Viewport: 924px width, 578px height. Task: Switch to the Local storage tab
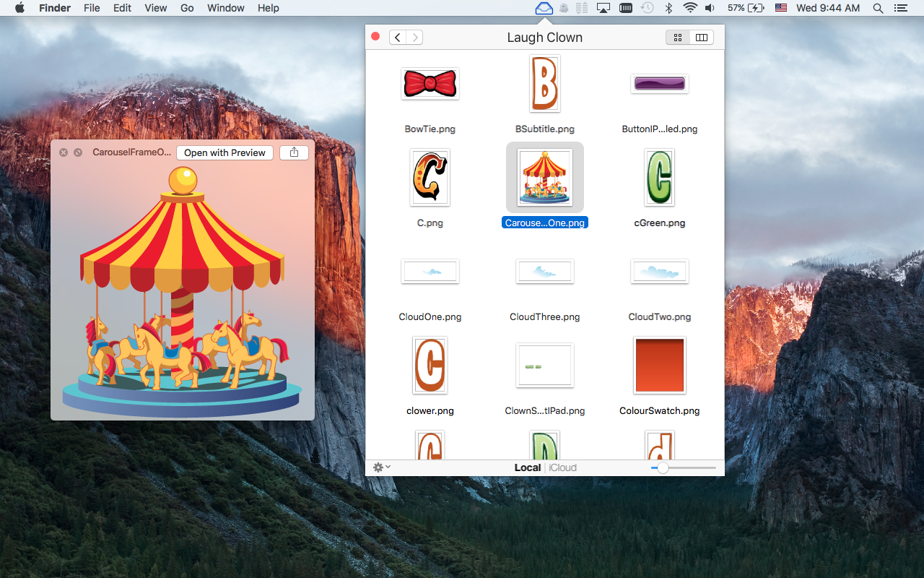528,467
